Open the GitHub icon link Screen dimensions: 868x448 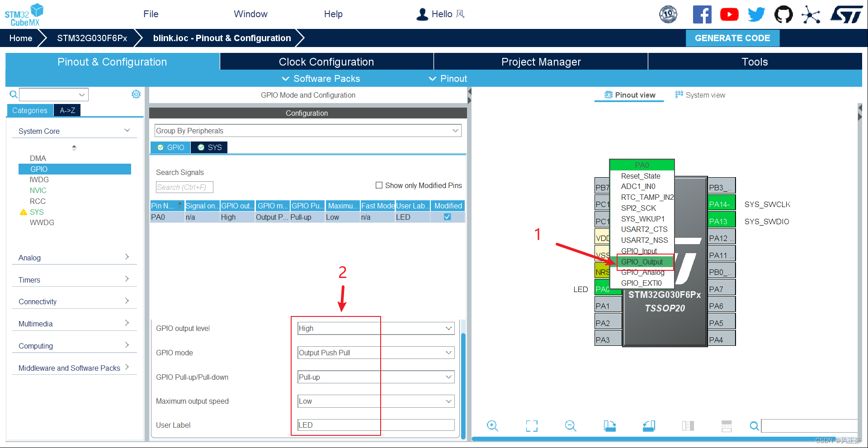tap(783, 14)
